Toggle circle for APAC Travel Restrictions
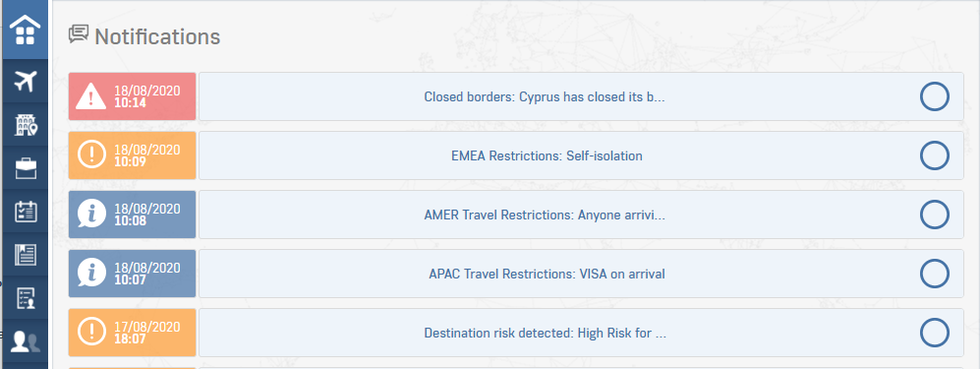This screenshot has width=980, height=369. 935,274
